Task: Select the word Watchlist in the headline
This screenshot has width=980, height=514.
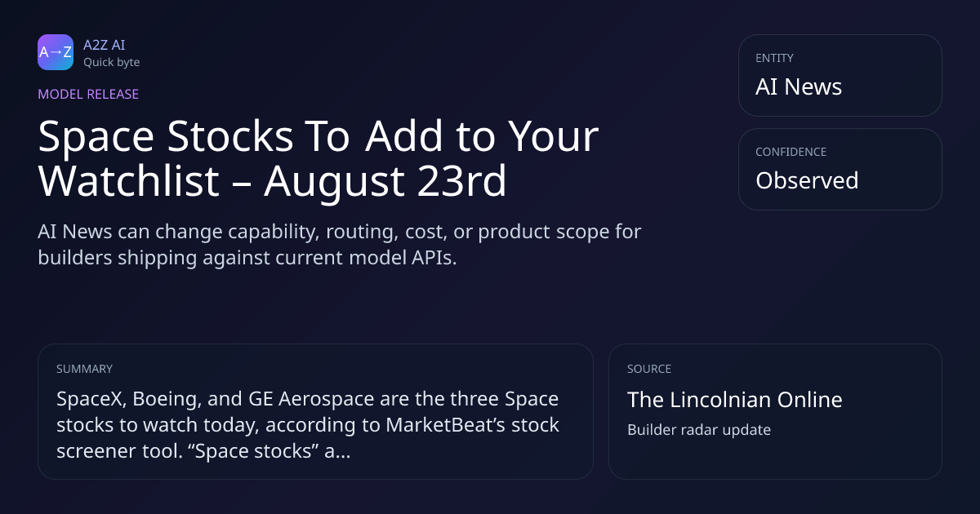Action: click(x=128, y=181)
